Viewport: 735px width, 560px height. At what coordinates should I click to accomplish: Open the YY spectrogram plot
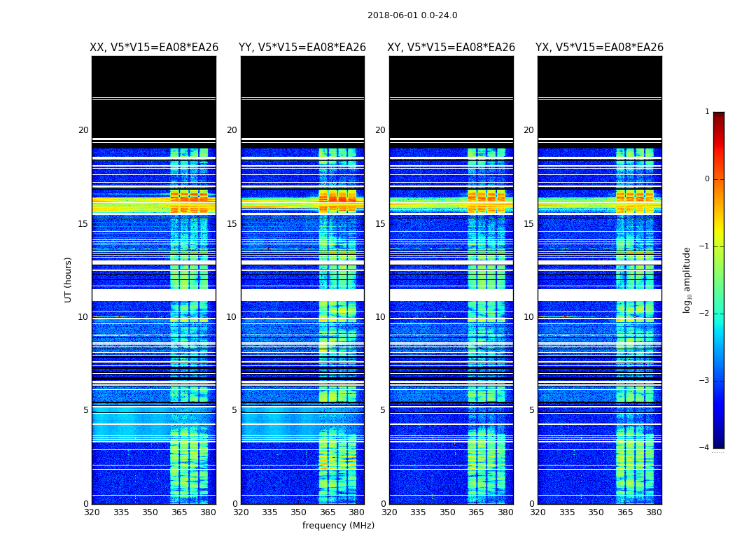tap(302, 280)
